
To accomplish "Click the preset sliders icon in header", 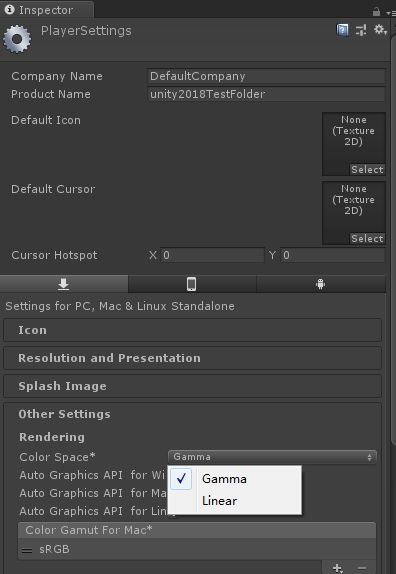I will click(361, 30).
